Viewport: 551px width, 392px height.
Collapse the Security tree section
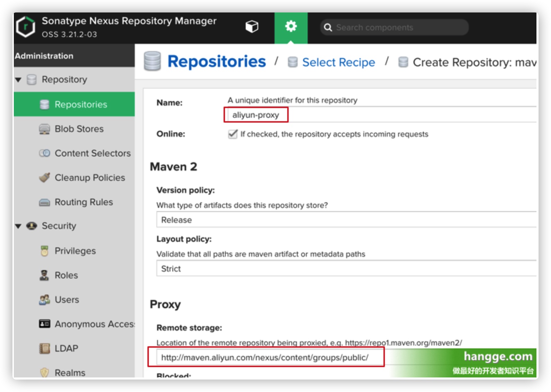coord(18,226)
